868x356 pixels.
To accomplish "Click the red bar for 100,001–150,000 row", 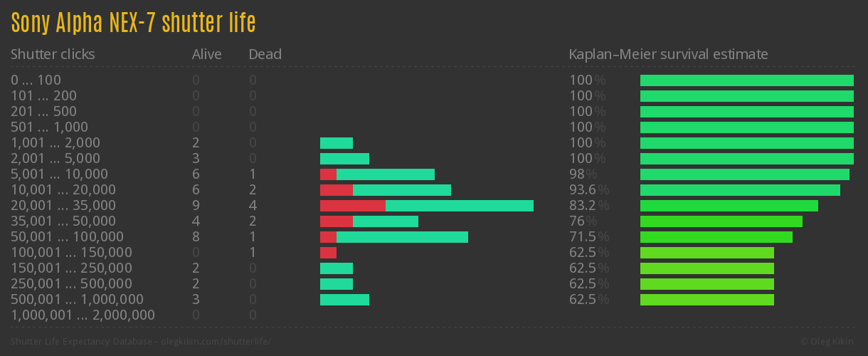I will coord(328,253).
